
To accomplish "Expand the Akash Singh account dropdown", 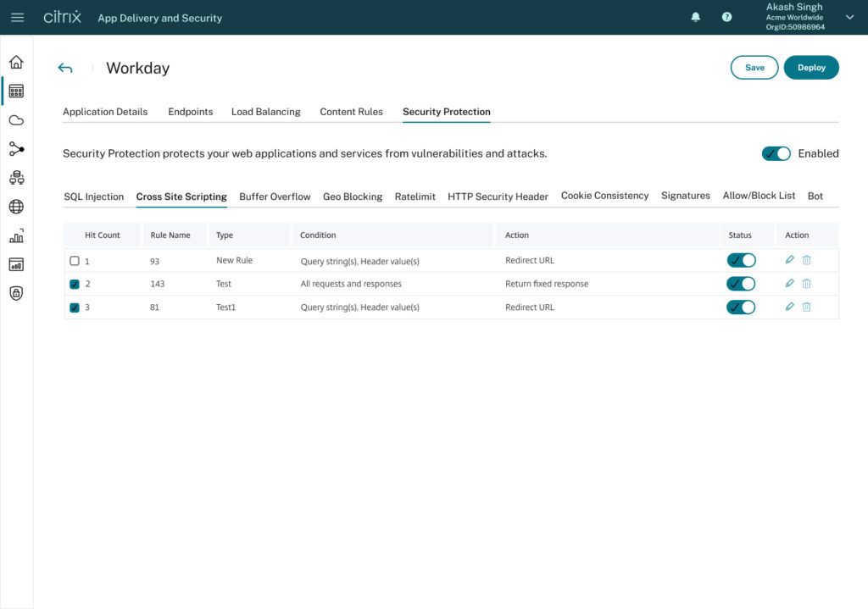I will [x=849, y=17].
